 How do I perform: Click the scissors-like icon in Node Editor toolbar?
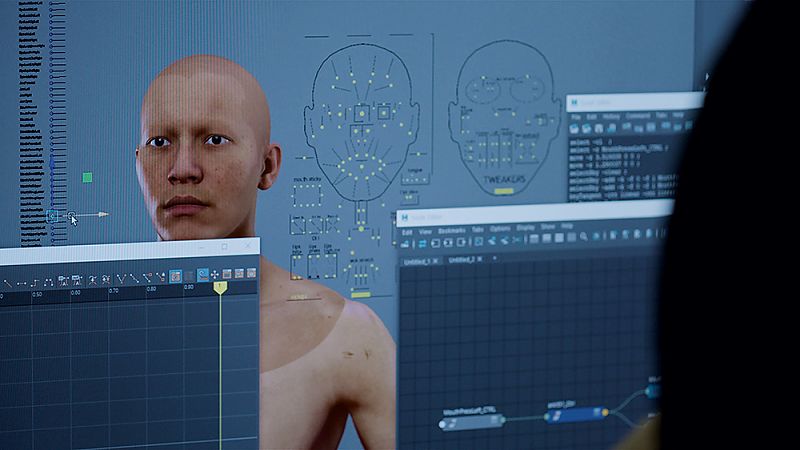tap(516, 240)
